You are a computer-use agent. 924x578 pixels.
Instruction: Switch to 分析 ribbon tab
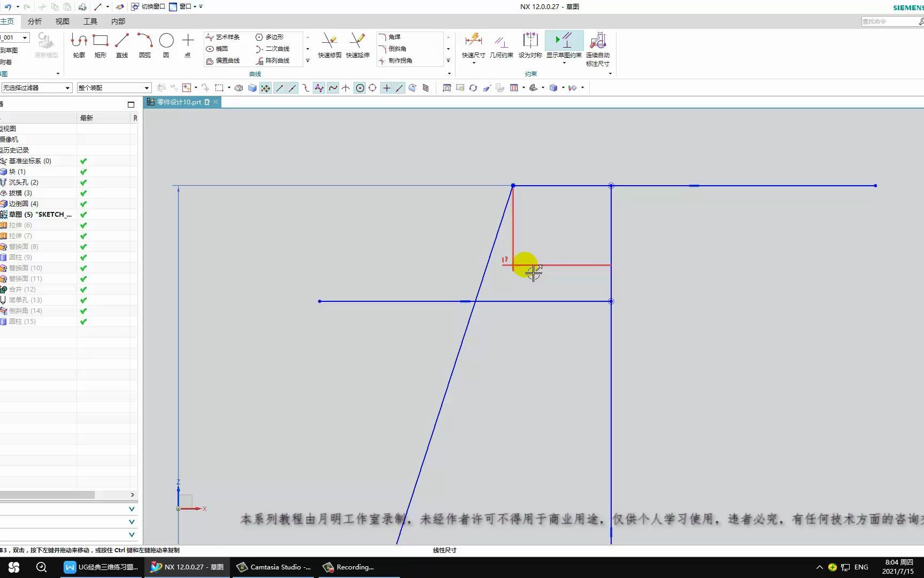35,21
